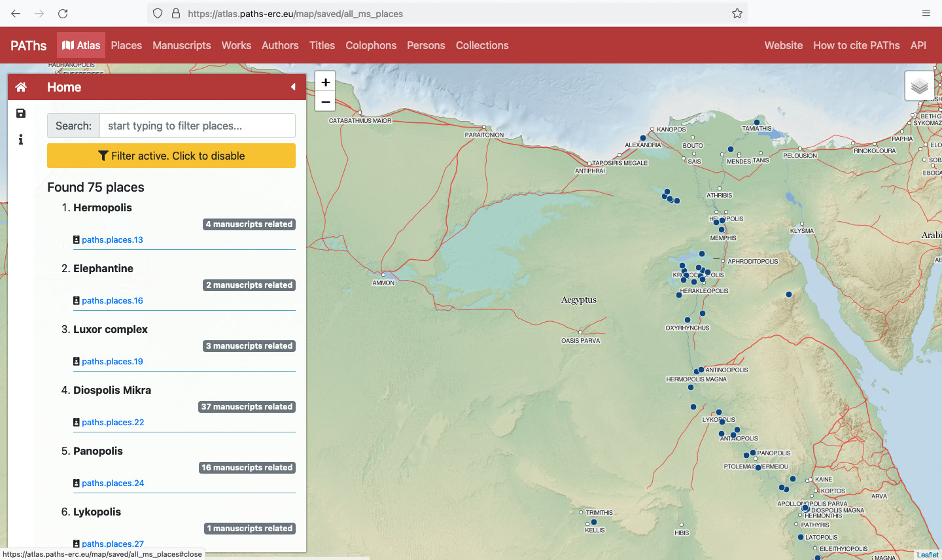Open the browser hamburger menu
This screenshot has height=560, width=942.
(926, 13)
